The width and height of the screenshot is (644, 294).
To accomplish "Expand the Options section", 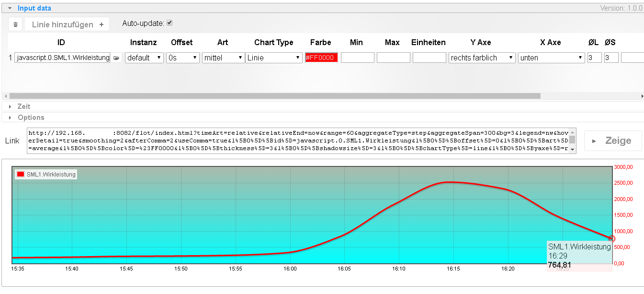I will [x=31, y=118].
